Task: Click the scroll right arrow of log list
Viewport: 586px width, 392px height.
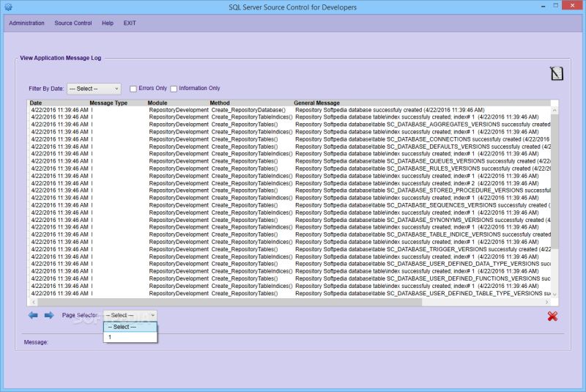Action: (x=547, y=302)
